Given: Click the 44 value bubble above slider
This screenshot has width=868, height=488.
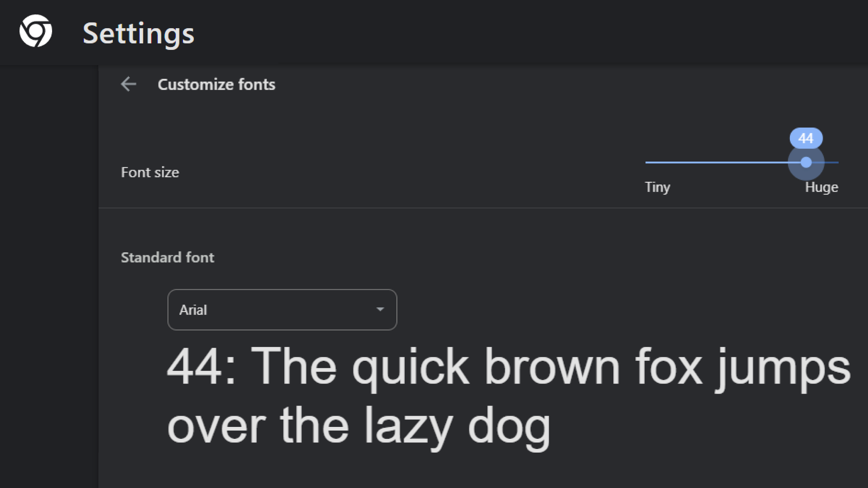Looking at the screenshot, I should 806,138.
